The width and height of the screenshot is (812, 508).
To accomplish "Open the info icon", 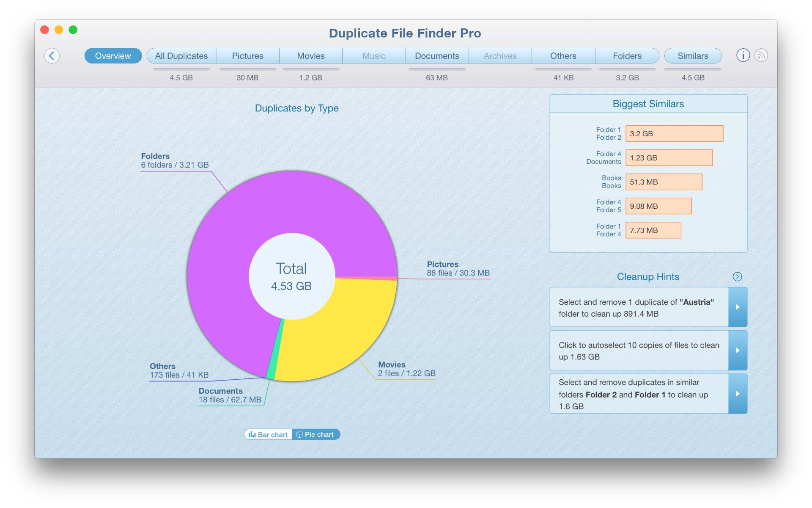I will click(743, 55).
